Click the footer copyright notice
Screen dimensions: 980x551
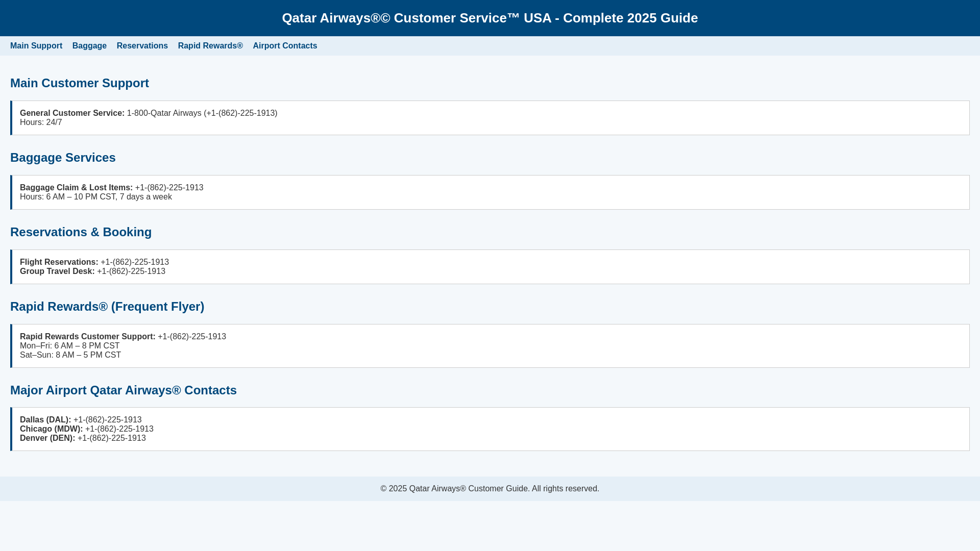pos(490,489)
